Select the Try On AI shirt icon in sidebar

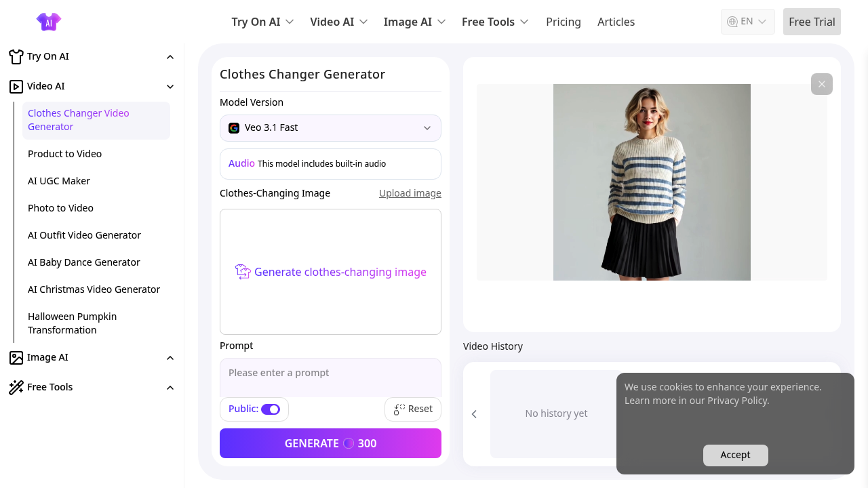click(x=16, y=56)
